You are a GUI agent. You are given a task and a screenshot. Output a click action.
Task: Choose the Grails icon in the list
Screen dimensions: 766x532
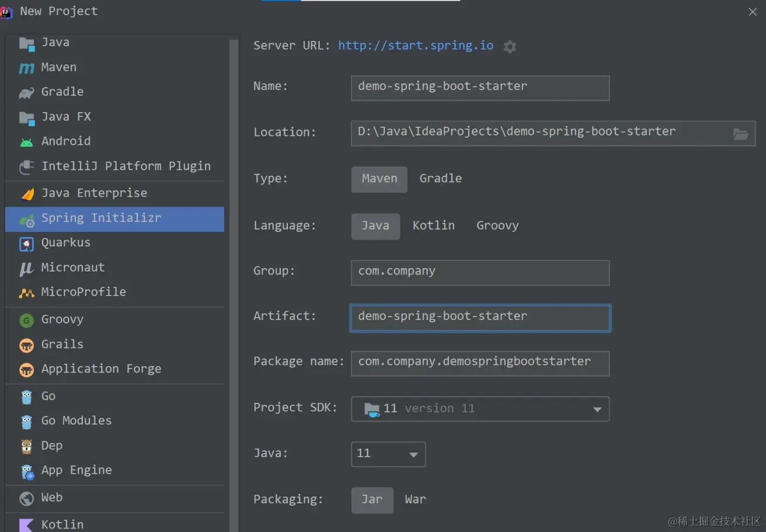tap(26, 345)
